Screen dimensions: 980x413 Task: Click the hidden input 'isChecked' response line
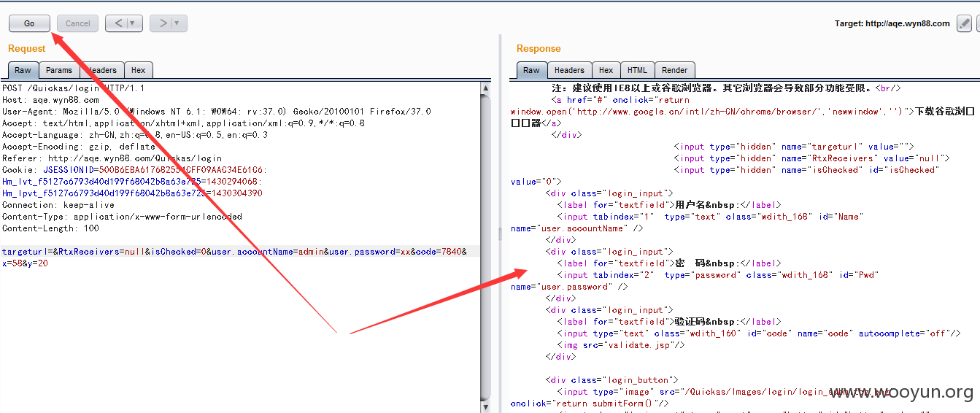(806, 169)
